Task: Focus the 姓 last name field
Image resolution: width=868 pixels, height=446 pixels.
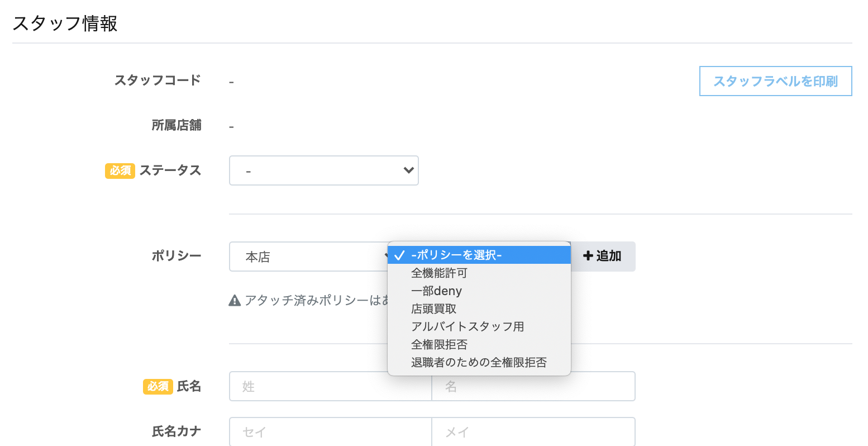Action: (x=330, y=386)
